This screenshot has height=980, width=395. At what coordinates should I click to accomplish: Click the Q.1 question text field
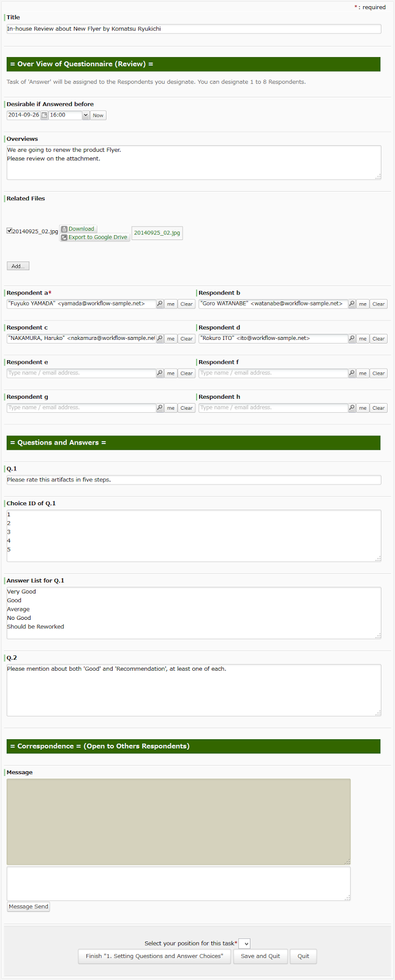pos(194,480)
